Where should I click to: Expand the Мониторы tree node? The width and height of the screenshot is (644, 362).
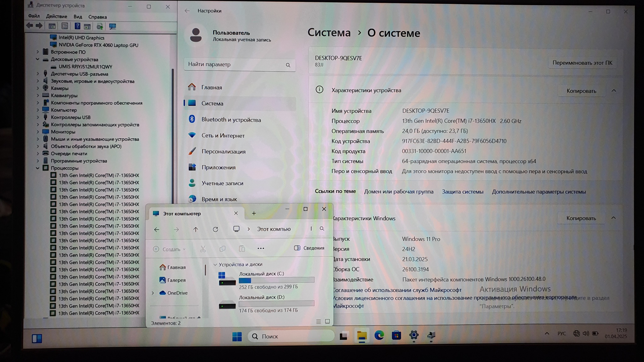pos(38,132)
